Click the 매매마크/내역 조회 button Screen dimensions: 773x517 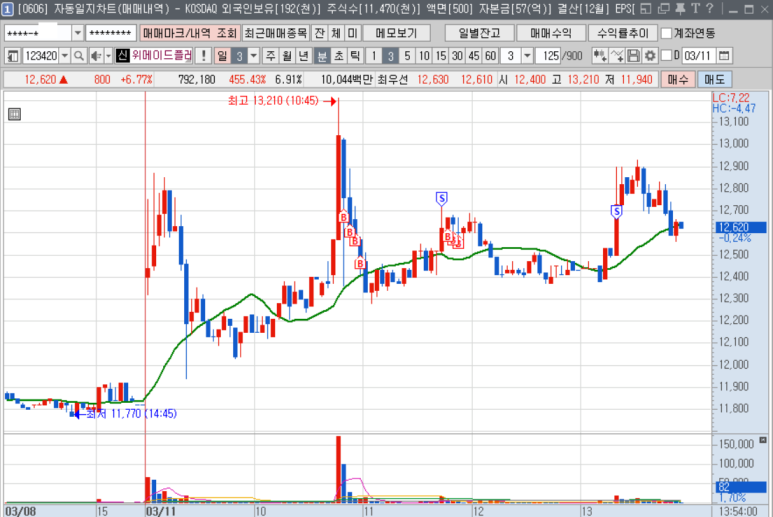(190, 33)
